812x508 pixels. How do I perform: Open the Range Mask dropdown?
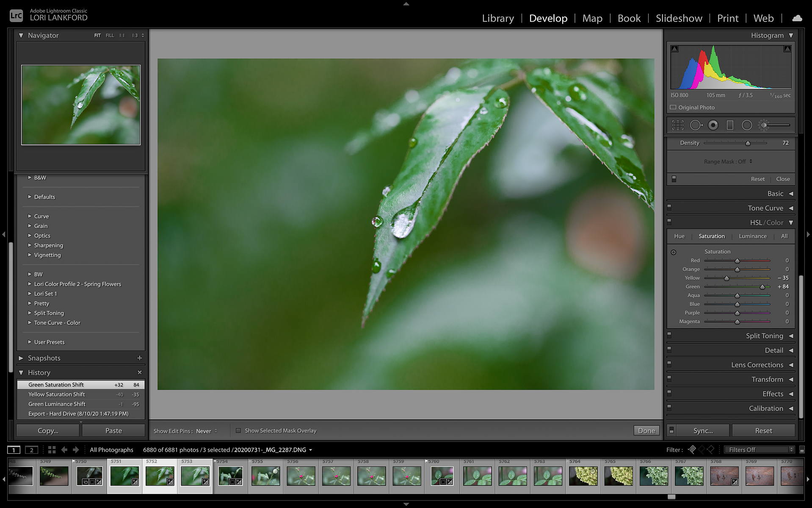coord(728,161)
